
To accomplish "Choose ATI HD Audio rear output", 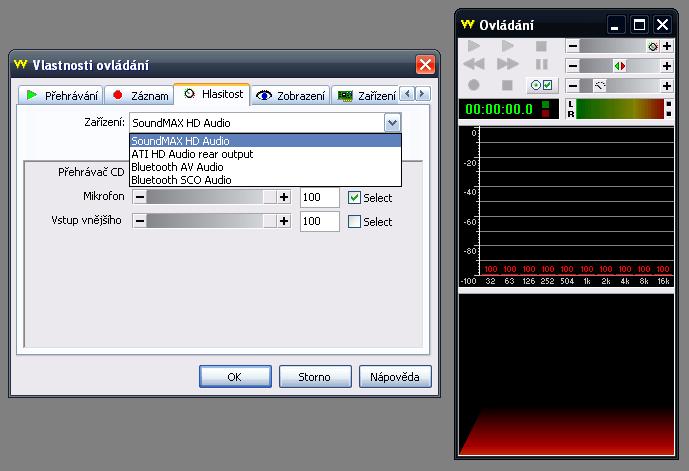I will 265,154.
